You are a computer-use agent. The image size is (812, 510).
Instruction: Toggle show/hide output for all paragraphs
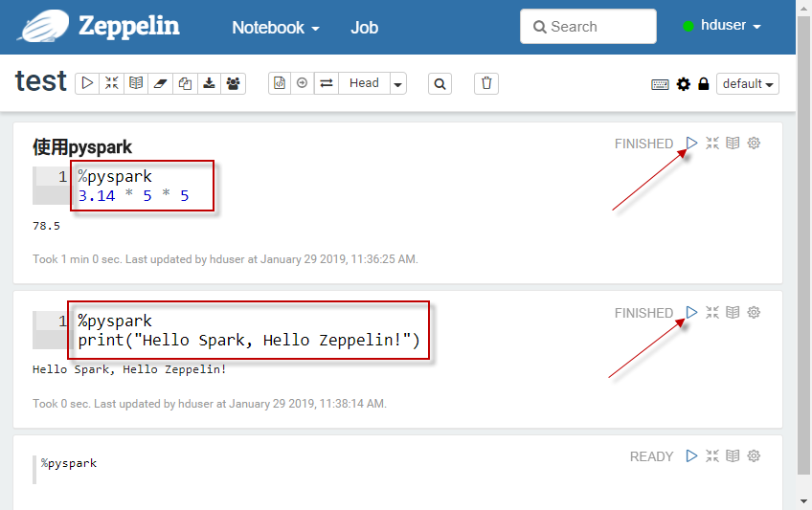click(136, 83)
